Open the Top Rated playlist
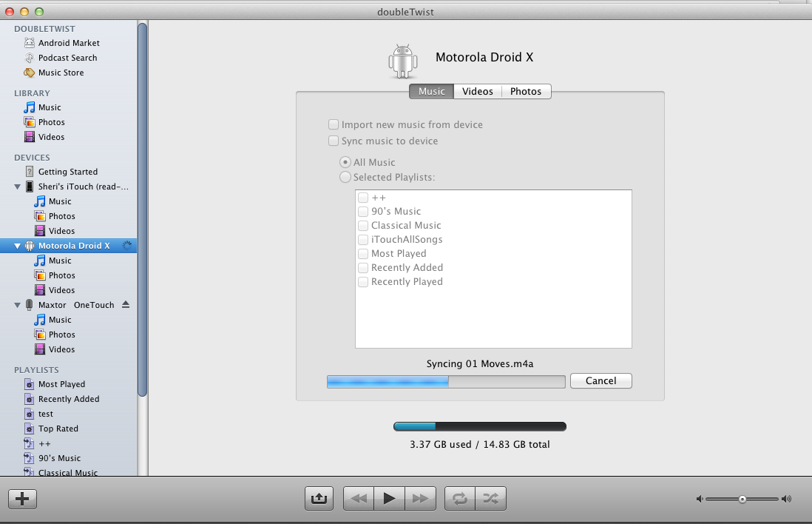The height and width of the screenshot is (524, 812). (51, 429)
